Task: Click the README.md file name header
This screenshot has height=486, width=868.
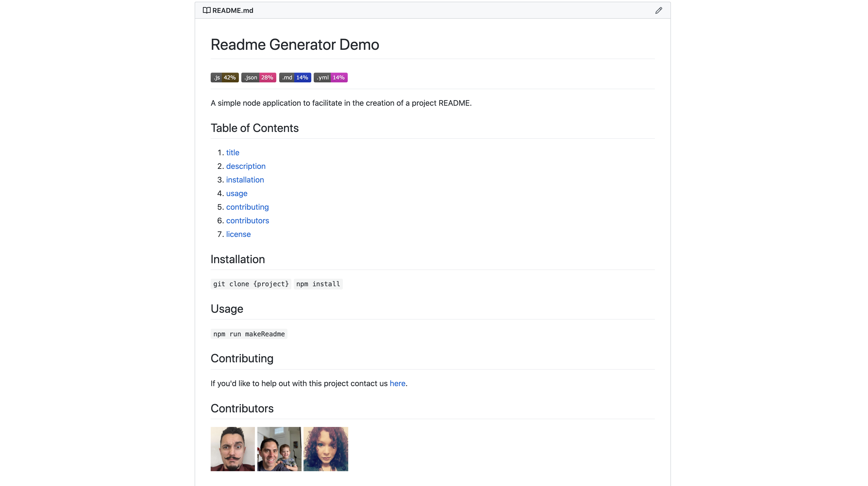Action: tap(233, 10)
